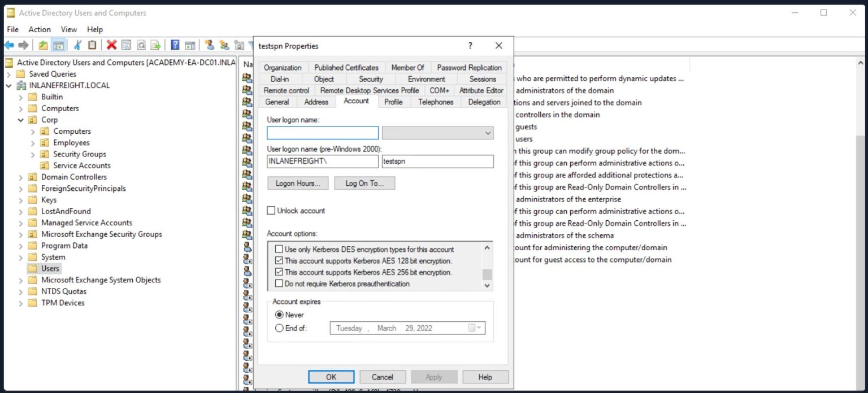
Task: Click the Logon Hours button
Action: pos(298,184)
